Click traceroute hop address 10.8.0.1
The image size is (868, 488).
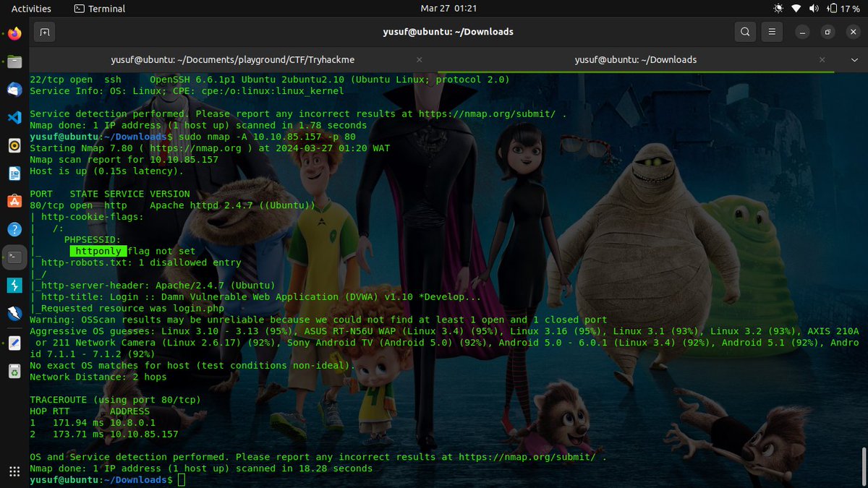tap(132, 422)
